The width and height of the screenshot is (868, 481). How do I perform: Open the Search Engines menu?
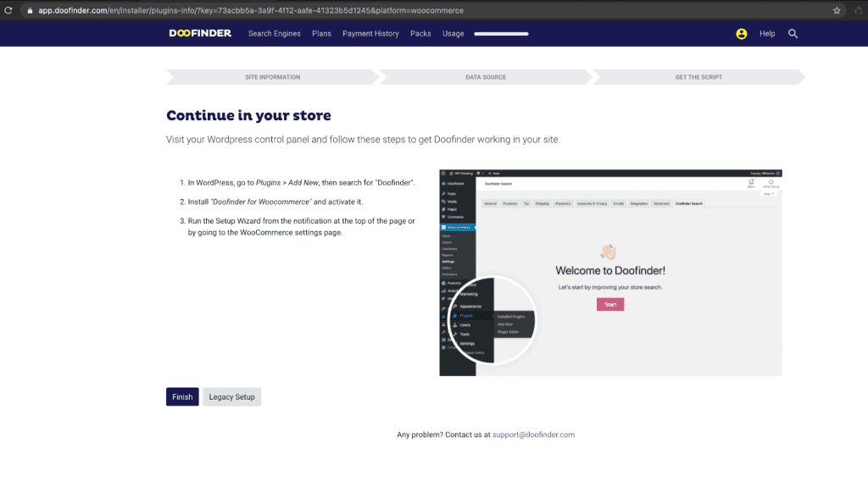[275, 34]
